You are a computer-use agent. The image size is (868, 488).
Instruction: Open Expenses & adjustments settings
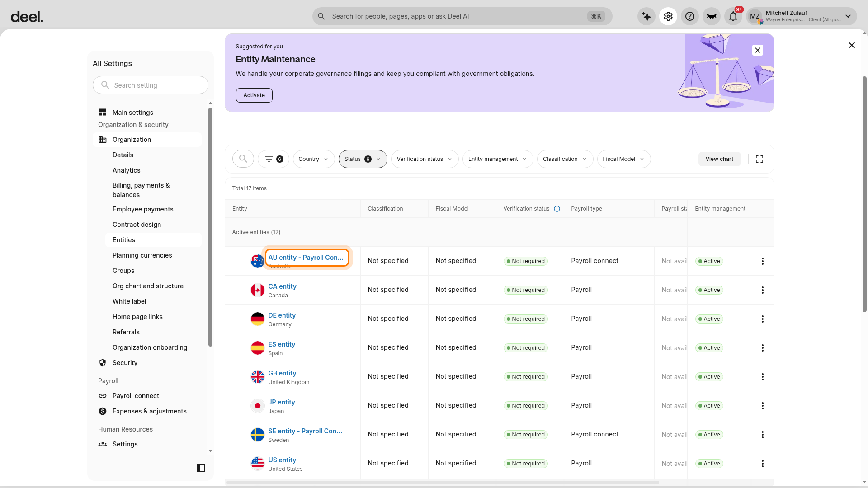pyautogui.click(x=147, y=411)
